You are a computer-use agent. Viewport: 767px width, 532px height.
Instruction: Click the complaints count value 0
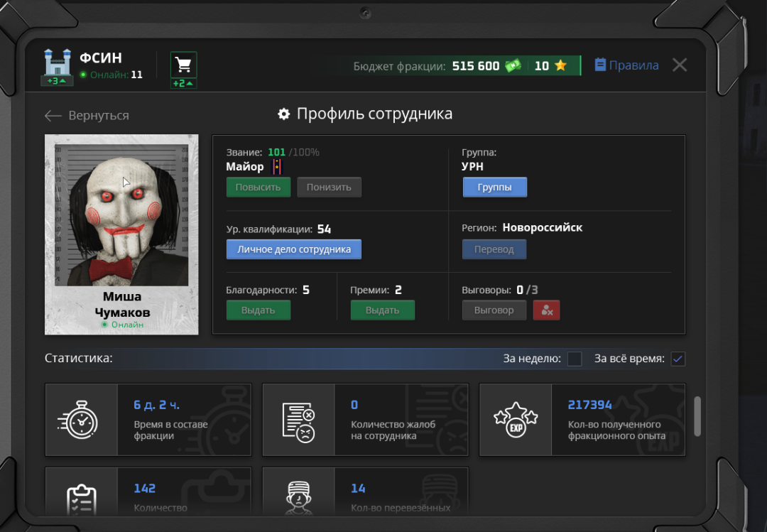click(354, 405)
